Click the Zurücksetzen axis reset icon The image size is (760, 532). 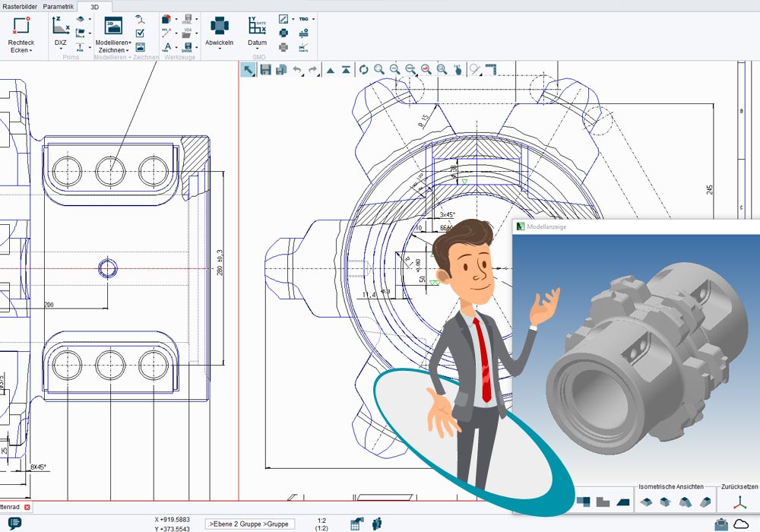pyautogui.click(x=739, y=502)
